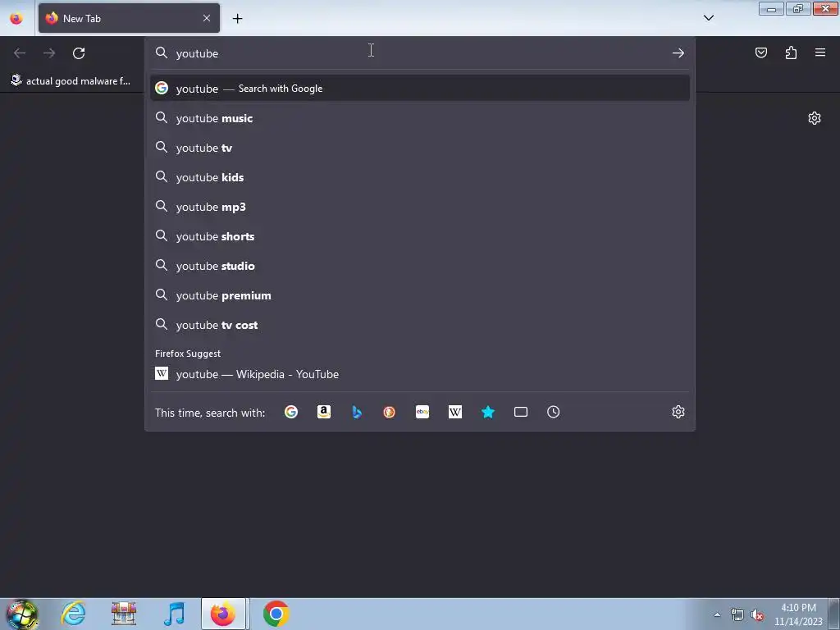Select the New Tab tab
The height and width of the screenshot is (630, 840).
[129, 18]
